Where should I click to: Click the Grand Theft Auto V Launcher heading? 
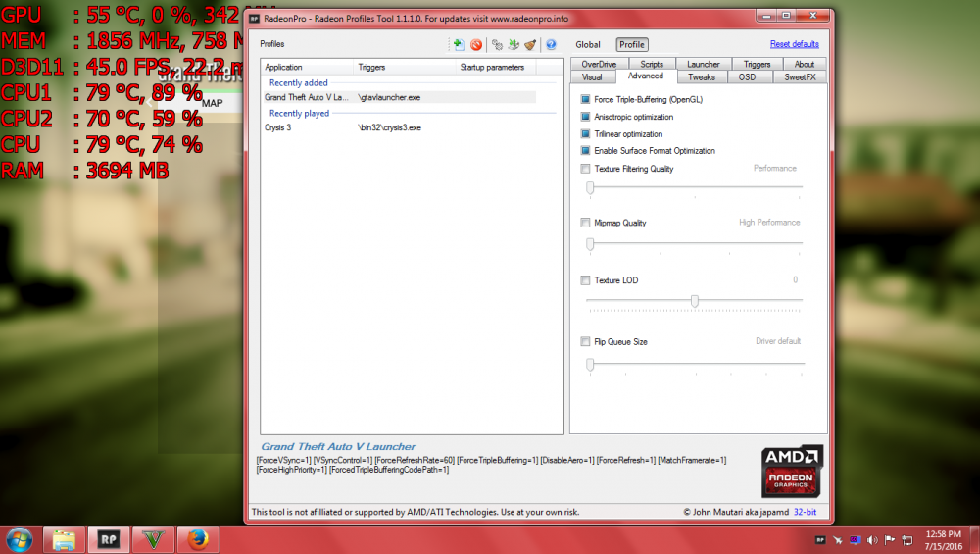click(338, 446)
